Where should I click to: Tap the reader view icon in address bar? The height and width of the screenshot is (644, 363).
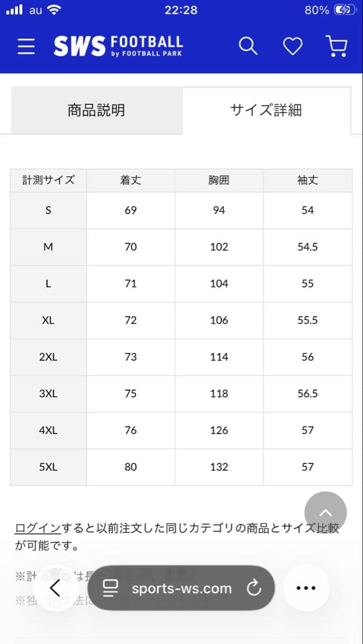[110, 588]
